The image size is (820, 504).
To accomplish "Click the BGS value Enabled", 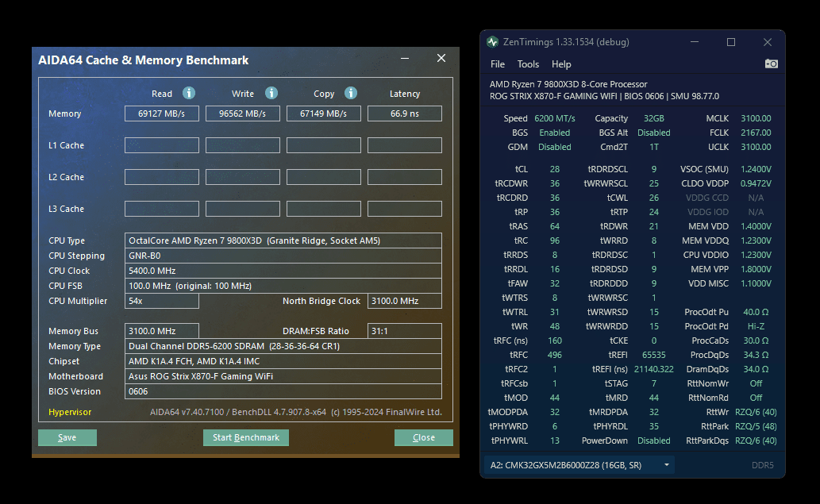I will 554,133.
